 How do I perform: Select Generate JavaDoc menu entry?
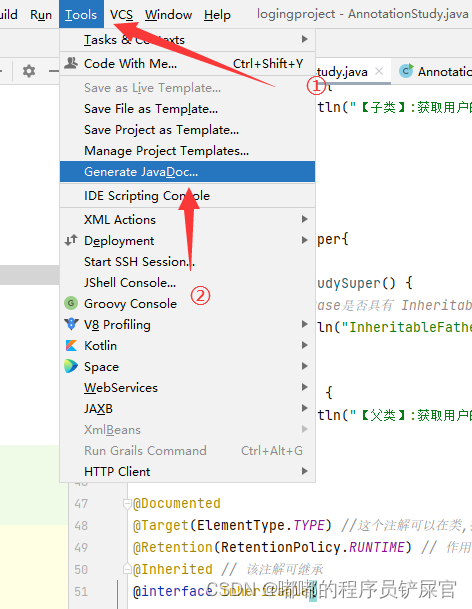click(x=187, y=172)
